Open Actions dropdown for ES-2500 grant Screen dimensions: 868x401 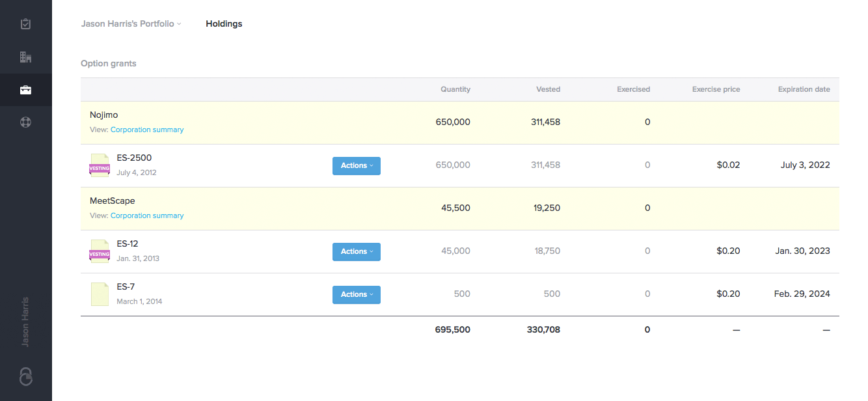[x=357, y=166]
